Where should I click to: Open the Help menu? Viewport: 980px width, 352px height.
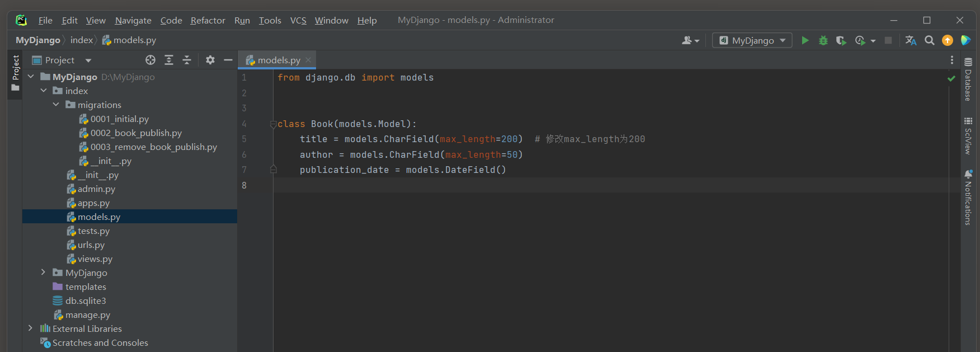(367, 20)
